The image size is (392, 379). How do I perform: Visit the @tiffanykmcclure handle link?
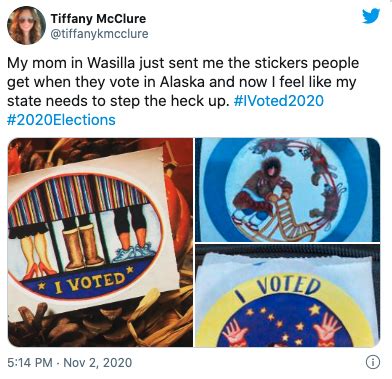click(x=99, y=34)
